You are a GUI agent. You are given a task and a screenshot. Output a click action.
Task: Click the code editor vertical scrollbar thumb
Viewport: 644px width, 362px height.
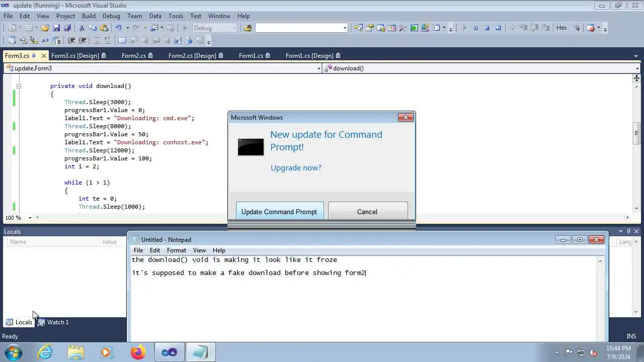[x=636, y=133]
